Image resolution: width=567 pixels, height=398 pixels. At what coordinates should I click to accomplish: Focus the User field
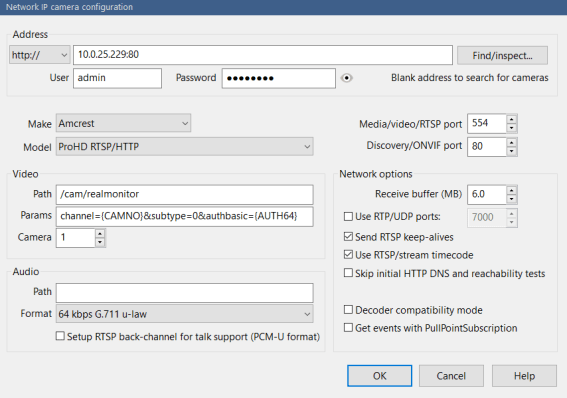point(117,78)
